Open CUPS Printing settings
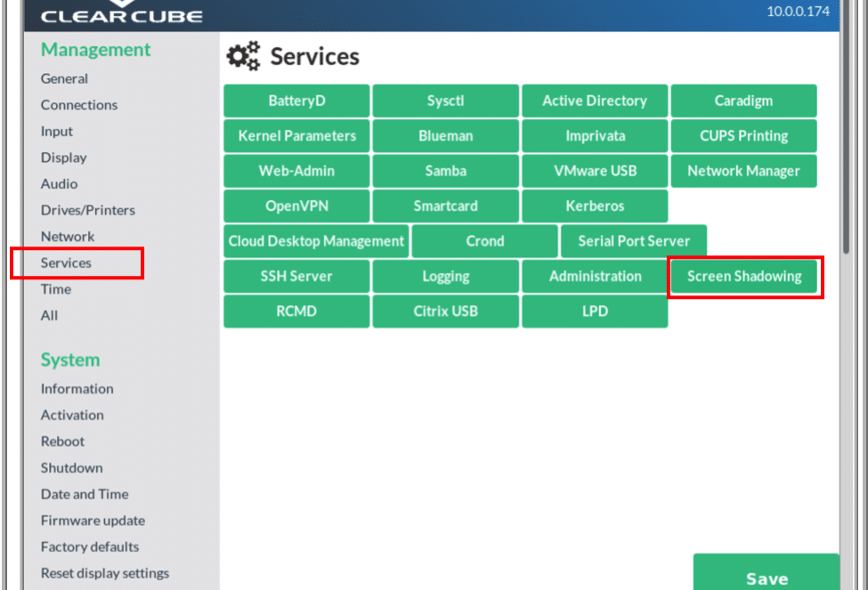 (x=743, y=135)
